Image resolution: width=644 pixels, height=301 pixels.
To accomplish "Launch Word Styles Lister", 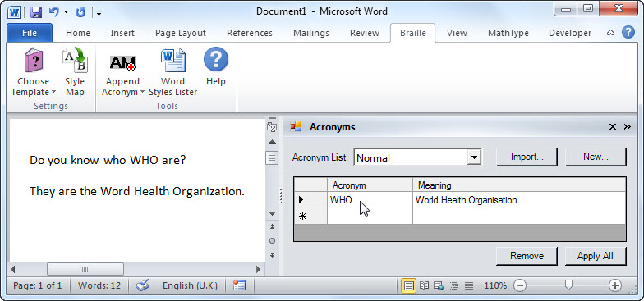I will pyautogui.click(x=172, y=72).
